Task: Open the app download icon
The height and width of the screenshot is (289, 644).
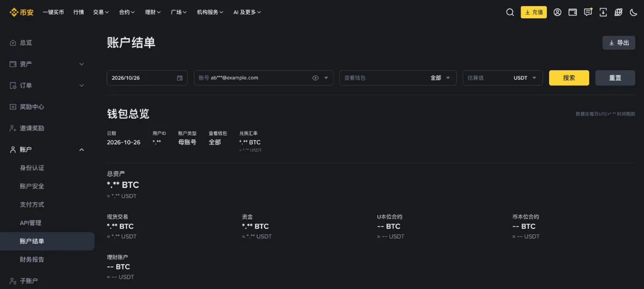Action: point(603,12)
